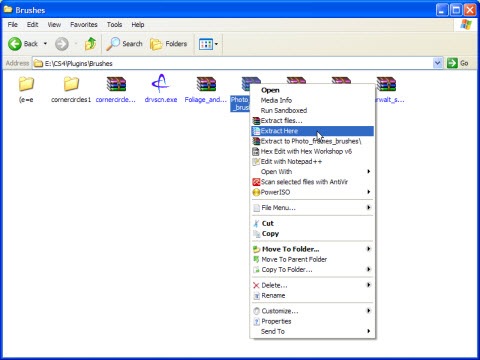This screenshot has height=360, width=480.
Task: Click the green Go button
Action: pos(458,63)
